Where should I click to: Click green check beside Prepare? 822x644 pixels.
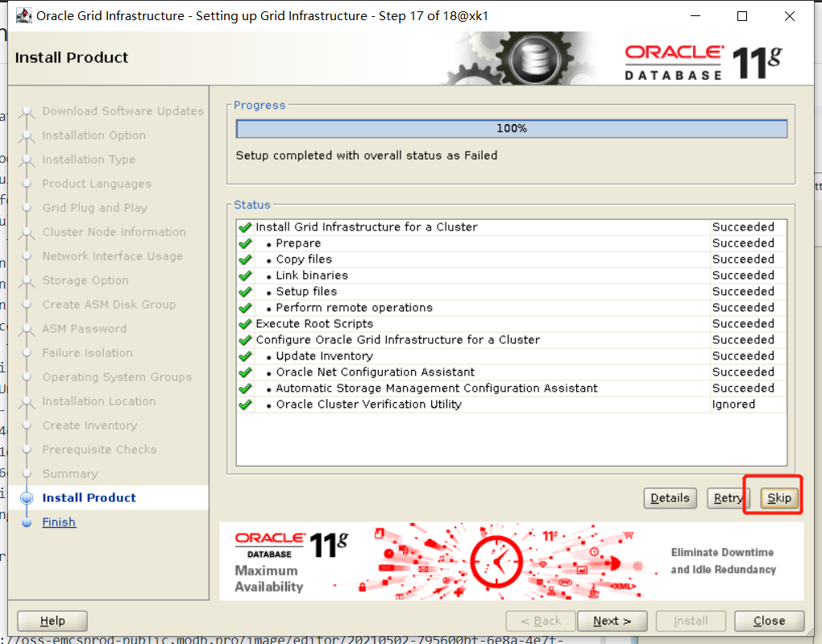pos(245,244)
